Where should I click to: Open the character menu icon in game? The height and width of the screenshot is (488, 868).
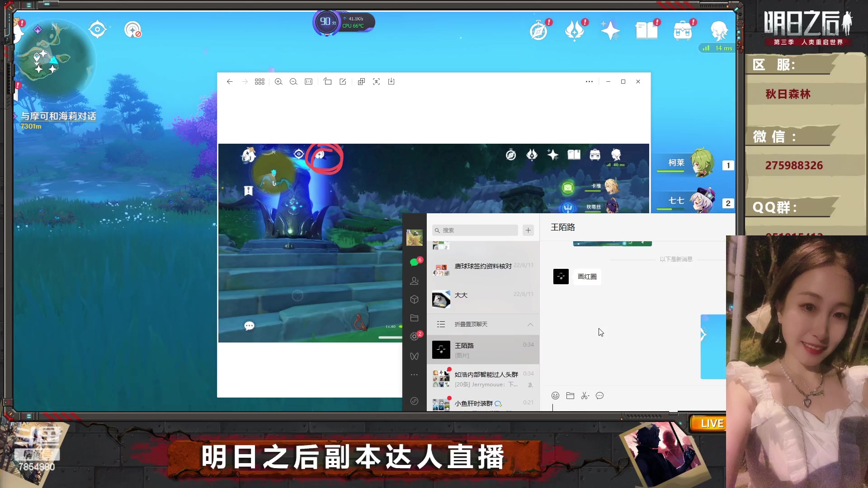[x=719, y=31]
